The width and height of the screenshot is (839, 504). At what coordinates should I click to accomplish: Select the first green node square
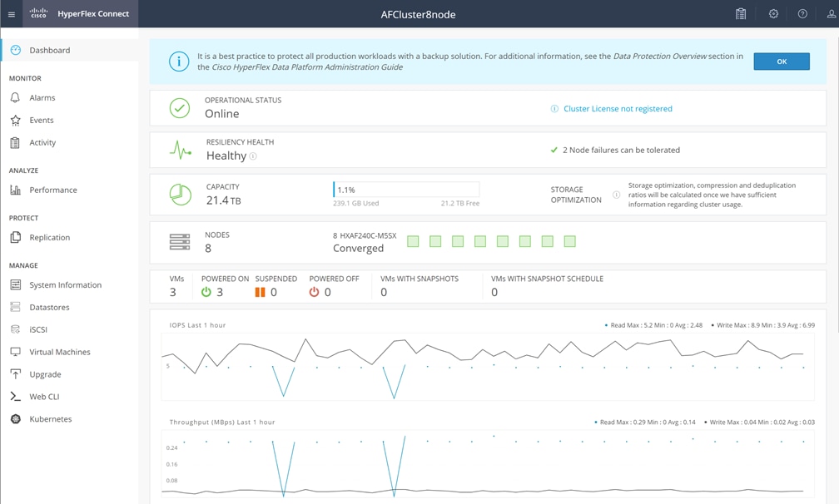tap(413, 241)
